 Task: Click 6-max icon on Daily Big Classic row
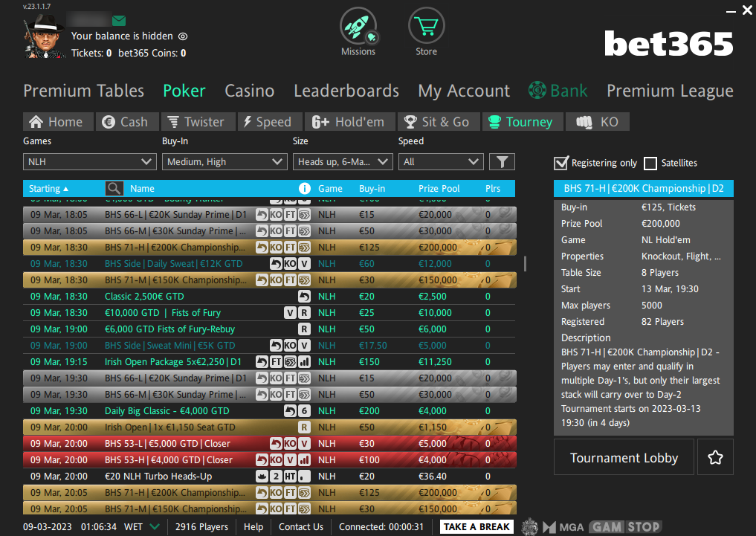(x=304, y=411)
